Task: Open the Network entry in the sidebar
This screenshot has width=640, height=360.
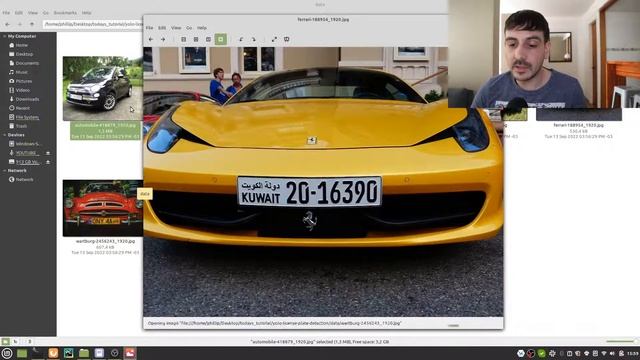Action: pyautogui.click(x=24, y=180)
